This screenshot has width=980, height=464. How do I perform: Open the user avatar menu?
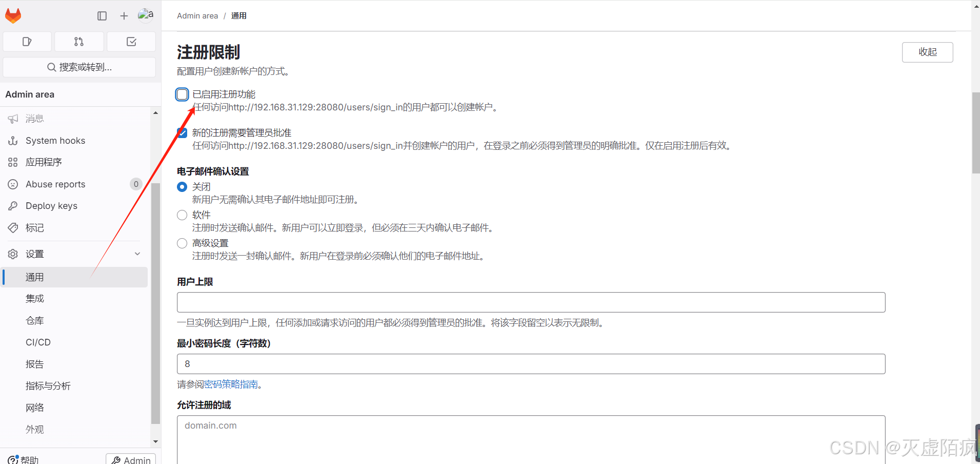[x=146, y=15]
